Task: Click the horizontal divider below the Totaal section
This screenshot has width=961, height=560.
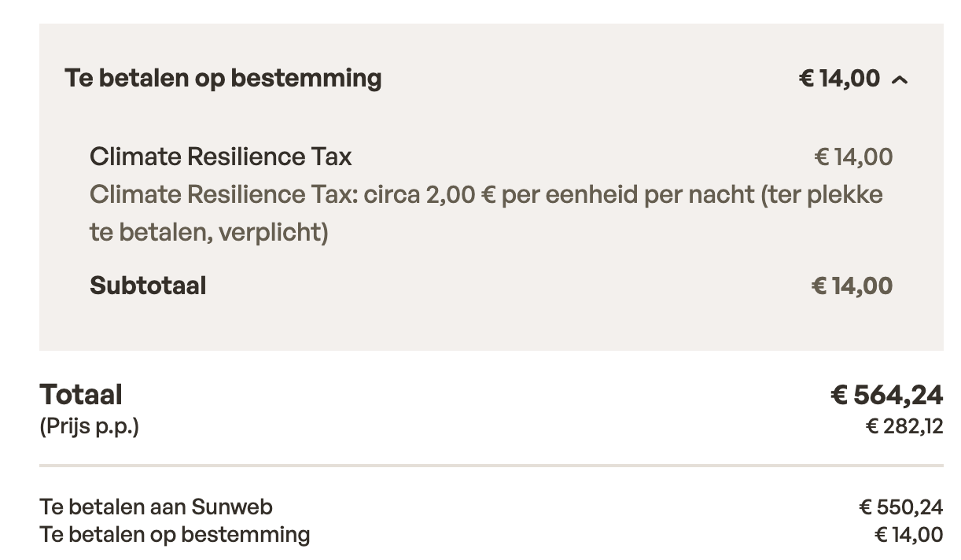Action: (491, 466)
